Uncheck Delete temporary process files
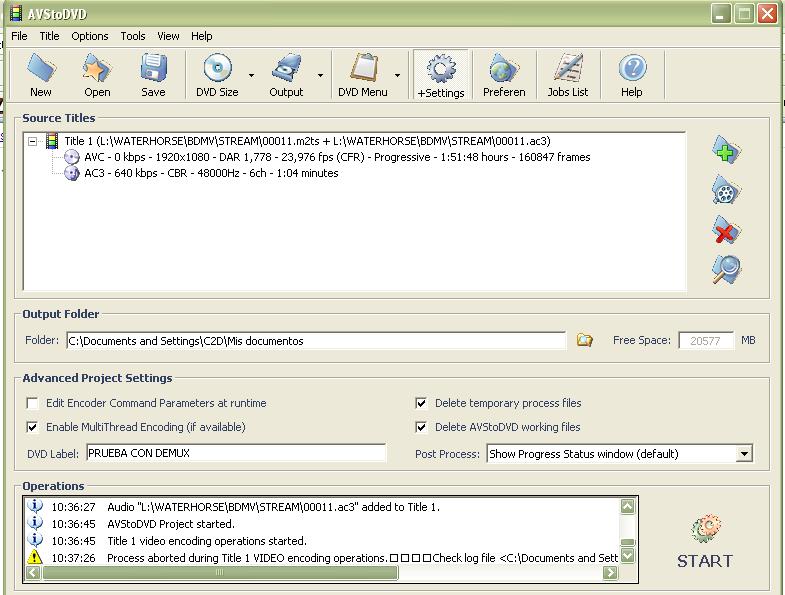 pyautogui.click(x=421, y=403)
